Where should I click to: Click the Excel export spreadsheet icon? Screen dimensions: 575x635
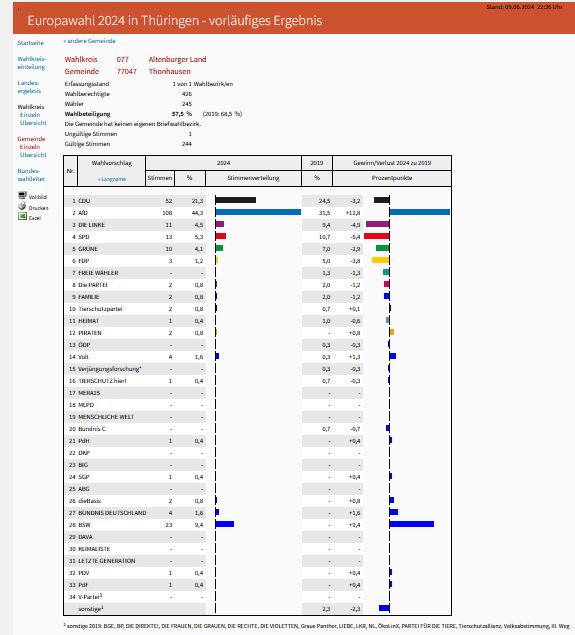tap(22, 217)
